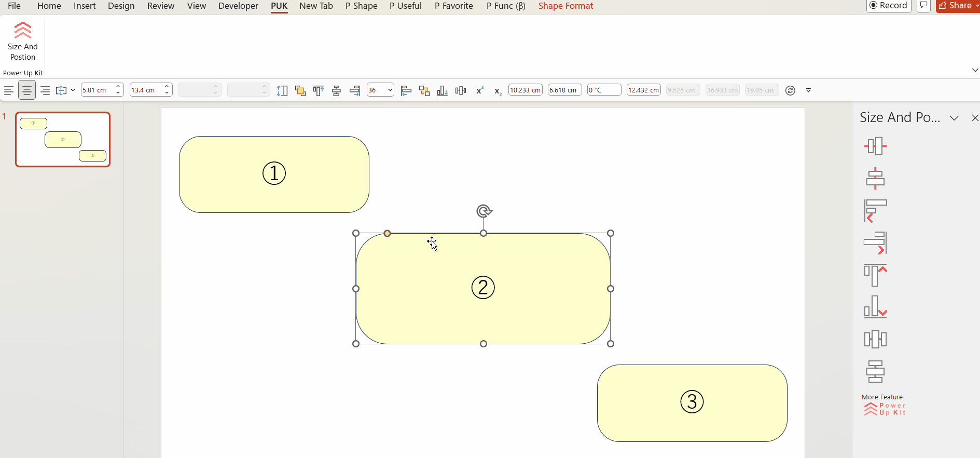The image size is (980, 458).
Task: Open the Insert ribbon tab
Action: click(x=85, y=6)
